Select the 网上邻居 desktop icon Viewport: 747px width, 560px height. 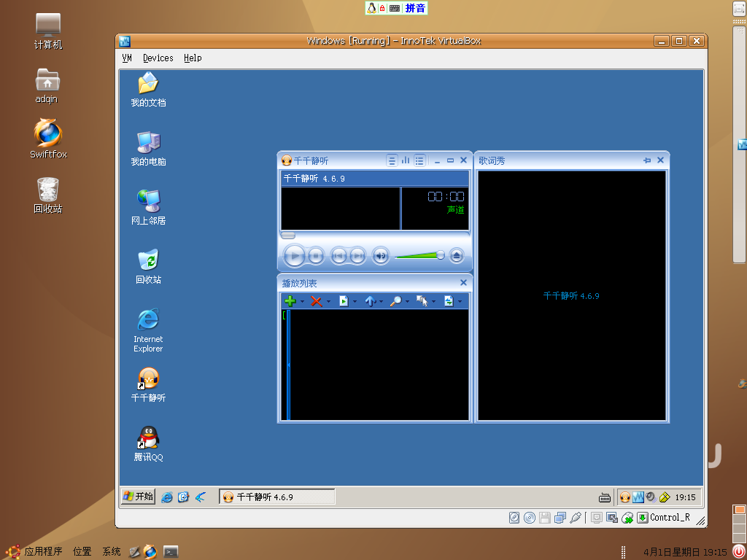148,208
